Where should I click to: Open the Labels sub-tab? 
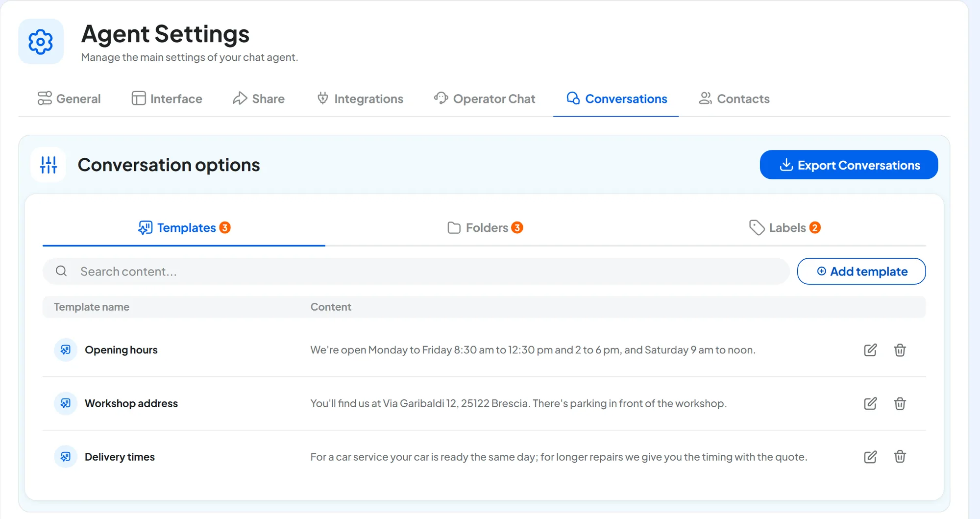click(x=784, y=228)
